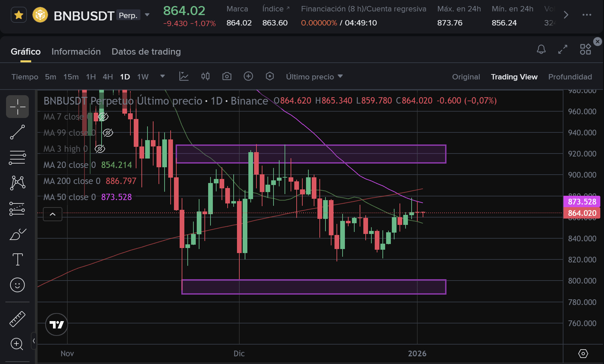
Task: Collapse the indicator legend with chevron
Action: point(53,214)
